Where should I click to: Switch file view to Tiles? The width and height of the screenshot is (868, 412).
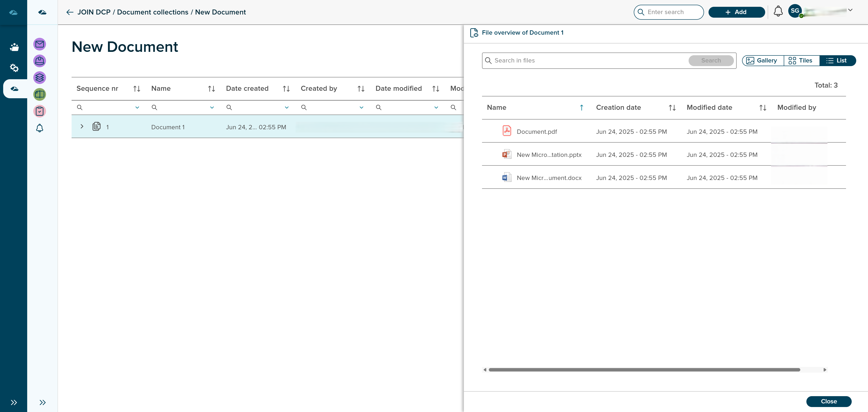[x=801, y=61]
